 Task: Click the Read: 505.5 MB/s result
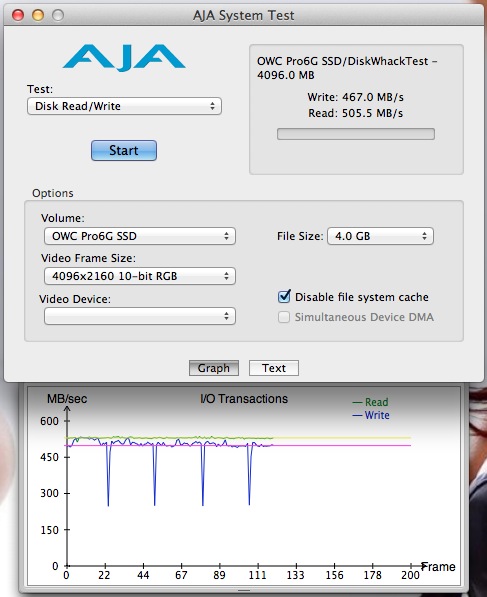[x=356, y=113]
